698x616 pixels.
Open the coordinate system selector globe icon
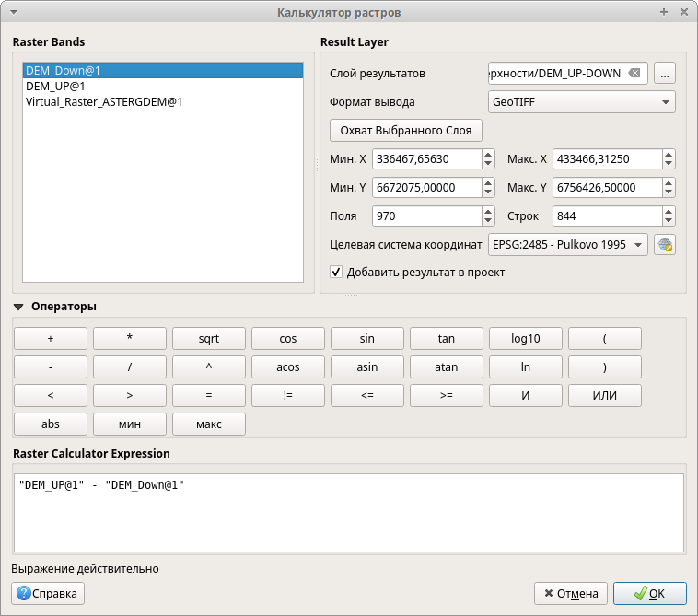pyautogui.click(x=665, y=245)
